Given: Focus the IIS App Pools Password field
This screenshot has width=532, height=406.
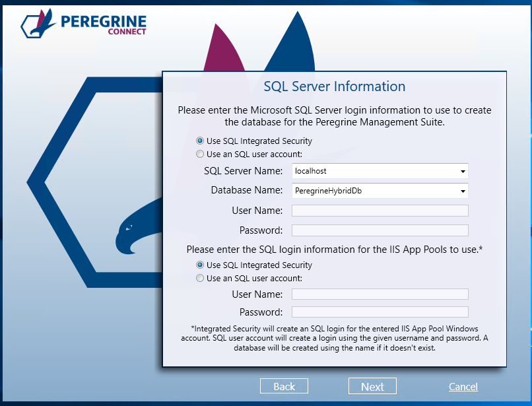Looking at the screenshot, I should coord(380,312).
